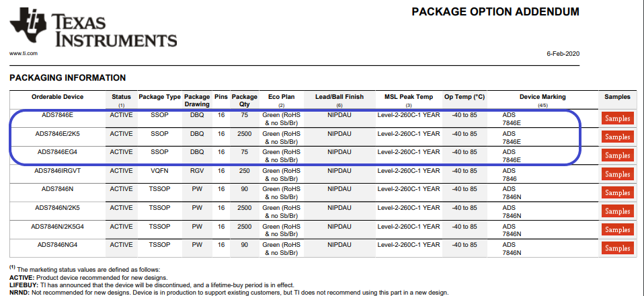
Task: Click Samples button for ADS7846E
Action: 618,118
